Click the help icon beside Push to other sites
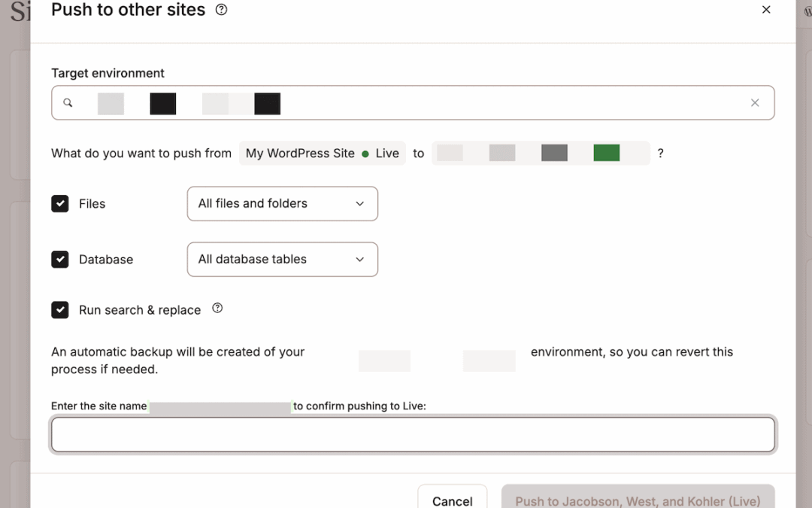This screenshot has height=508, width=812. pos(221,10)
